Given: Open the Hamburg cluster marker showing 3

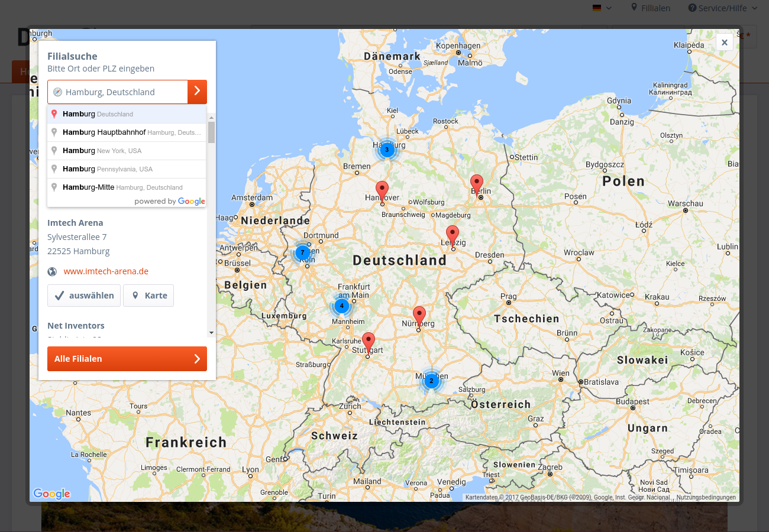Looking at the screenshot, I should coord(387,150).
